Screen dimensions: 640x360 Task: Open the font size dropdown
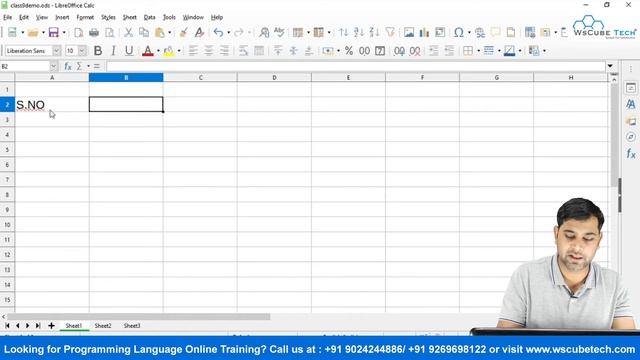pos(82,51)
